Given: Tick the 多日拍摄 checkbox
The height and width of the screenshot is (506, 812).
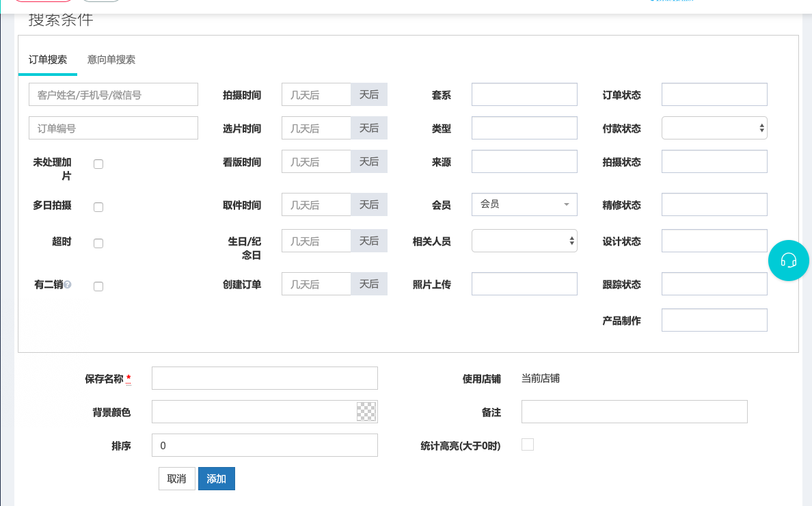Looking at the screenshot, I should click(98, 207).
